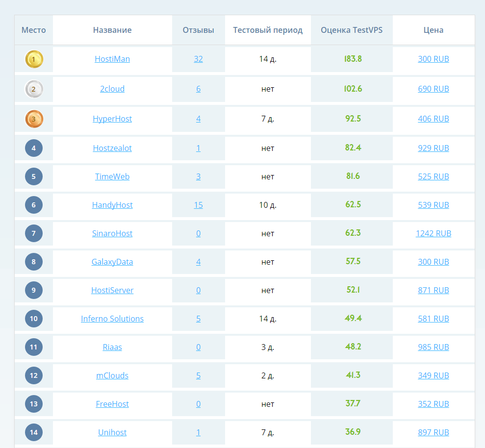The image size is (485, 448).
Task: Click the silver second-place medal icon
Action: coord(34,89)
